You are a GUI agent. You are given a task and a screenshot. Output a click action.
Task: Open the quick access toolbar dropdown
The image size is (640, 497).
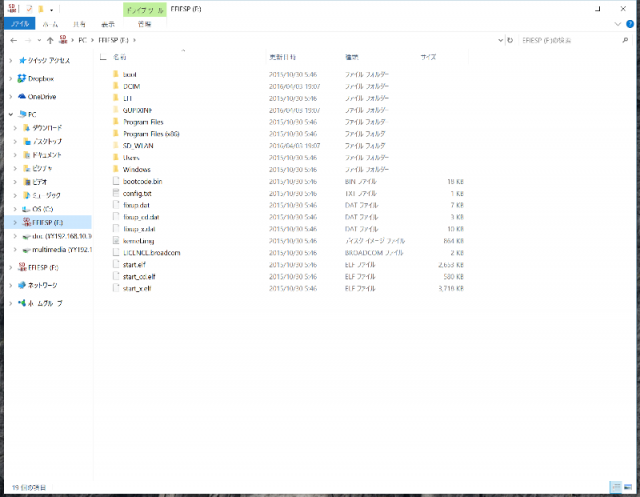[51, 9]
